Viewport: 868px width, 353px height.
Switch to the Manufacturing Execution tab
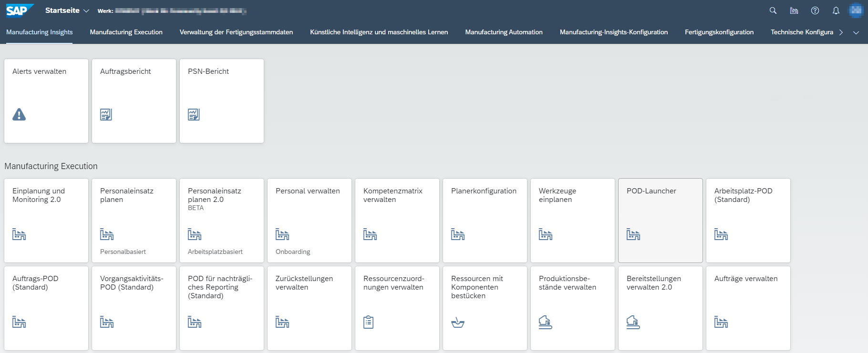coord(126,32)
